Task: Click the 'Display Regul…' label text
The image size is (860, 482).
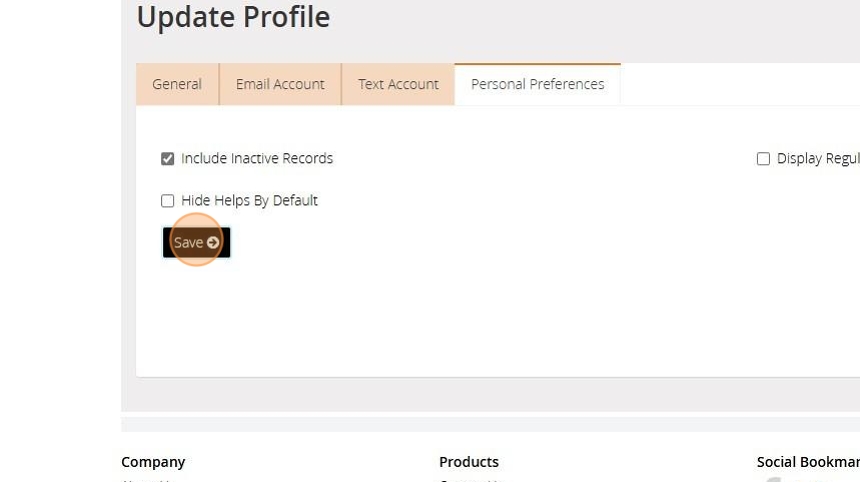Action: click(817, 159)
